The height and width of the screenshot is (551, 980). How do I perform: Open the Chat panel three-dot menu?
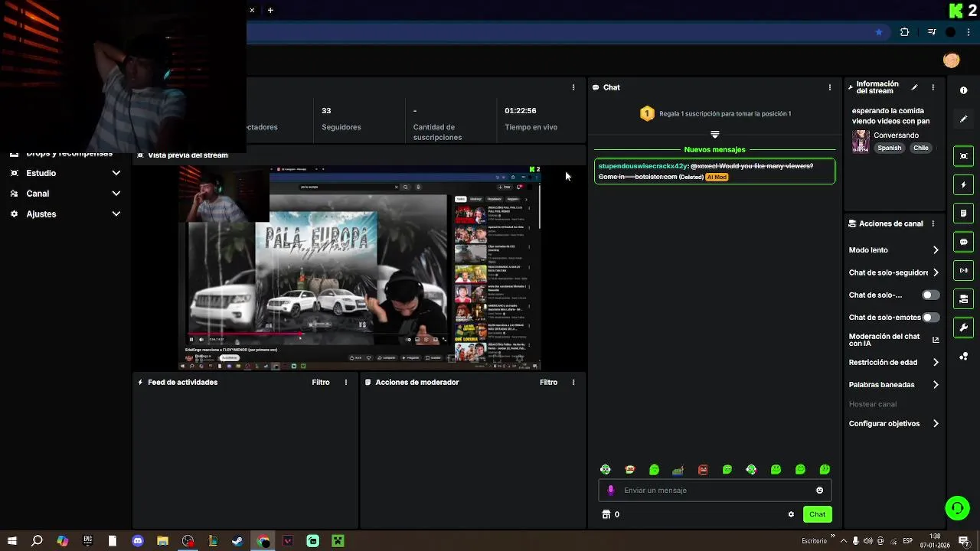(829, 87)
